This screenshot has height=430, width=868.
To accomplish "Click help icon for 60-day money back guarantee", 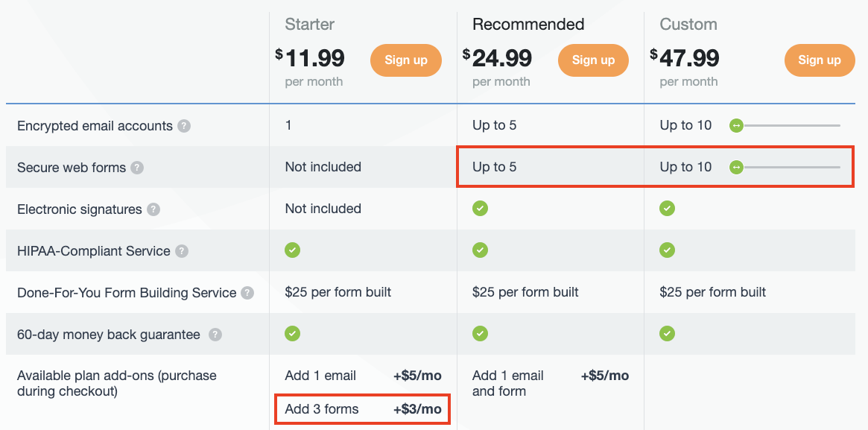I will click(215, 335).
